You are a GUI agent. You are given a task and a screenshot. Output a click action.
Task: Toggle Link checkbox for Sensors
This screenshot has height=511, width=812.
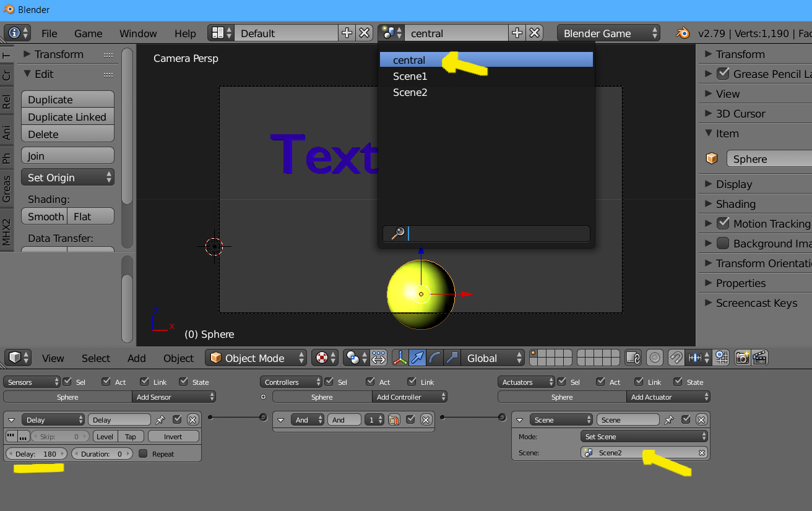pos(144,382)
